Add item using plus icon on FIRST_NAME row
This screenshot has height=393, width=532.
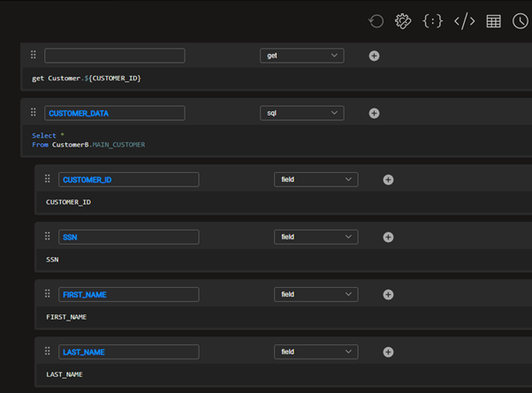(x=388, y=294)
